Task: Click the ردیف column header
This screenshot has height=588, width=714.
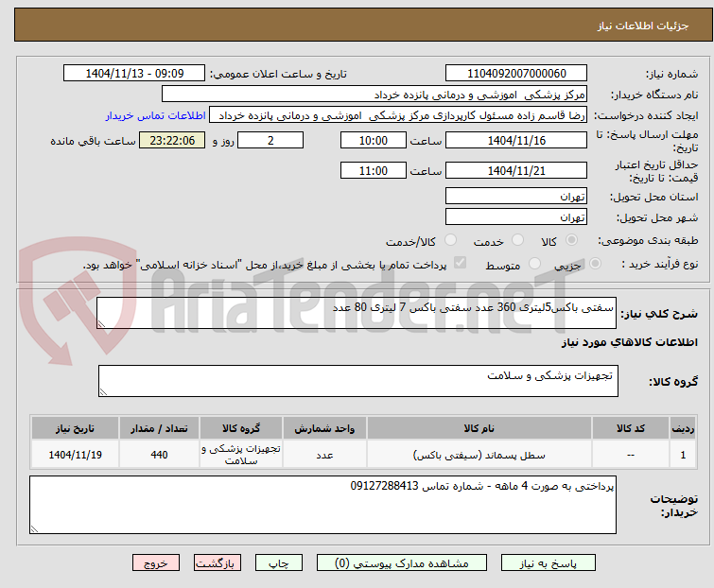Action: [683, 428]
